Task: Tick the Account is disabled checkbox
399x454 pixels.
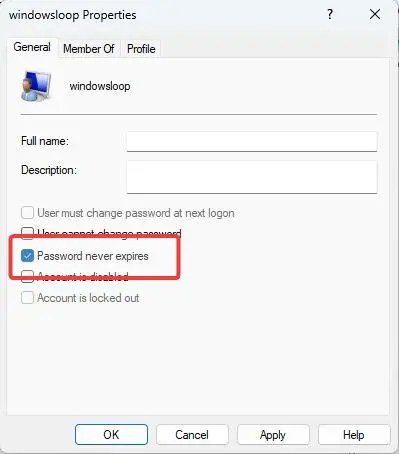Action: tap(27, 276)
